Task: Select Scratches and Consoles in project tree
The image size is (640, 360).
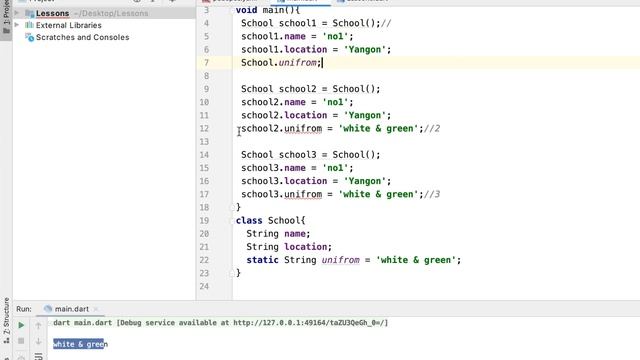Action: pos(82,37)
